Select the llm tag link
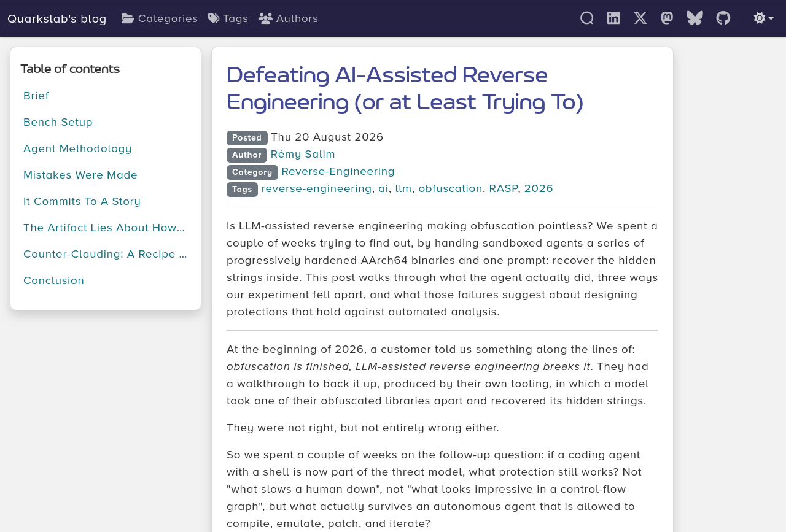This screenshot has width=786, height=532. pos(403,189)
